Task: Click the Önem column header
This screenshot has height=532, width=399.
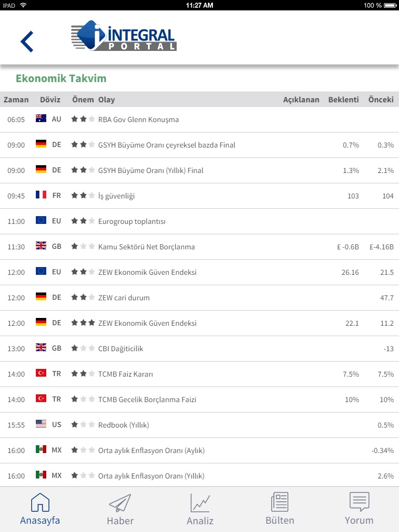Action: pyautogui.click(x=83, y=100)
